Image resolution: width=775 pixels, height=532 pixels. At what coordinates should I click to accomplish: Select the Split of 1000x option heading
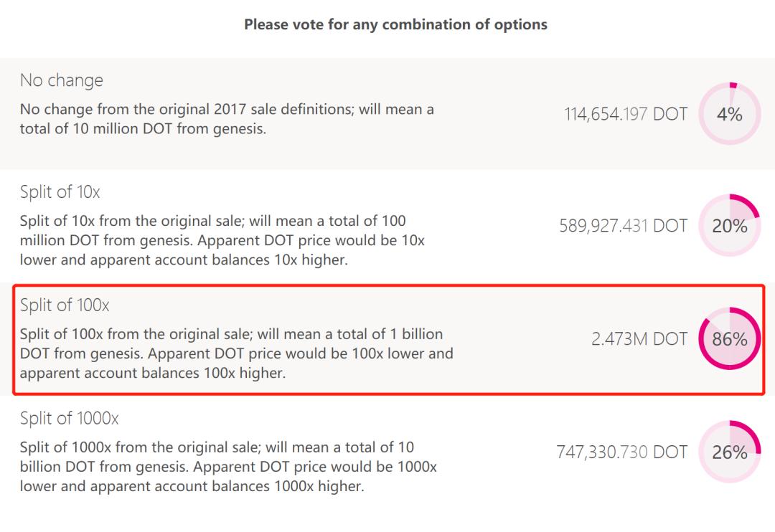coord(69,418)
